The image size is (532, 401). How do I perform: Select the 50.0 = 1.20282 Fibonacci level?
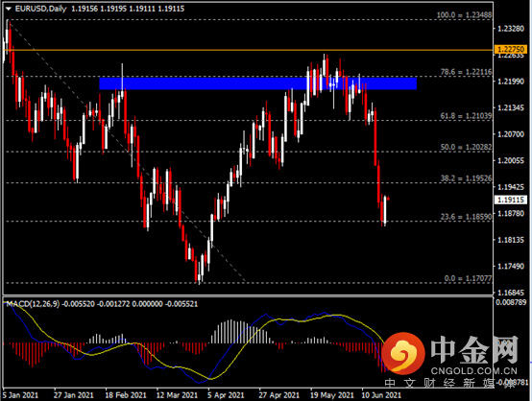(466, 147)
